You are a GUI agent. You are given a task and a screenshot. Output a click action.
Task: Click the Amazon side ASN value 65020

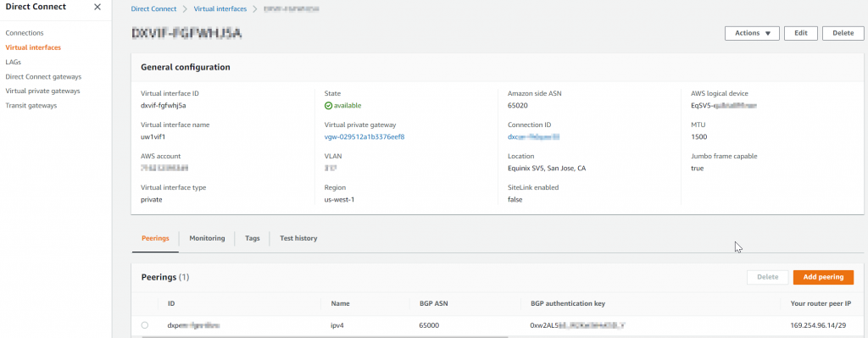pos(517,106)
